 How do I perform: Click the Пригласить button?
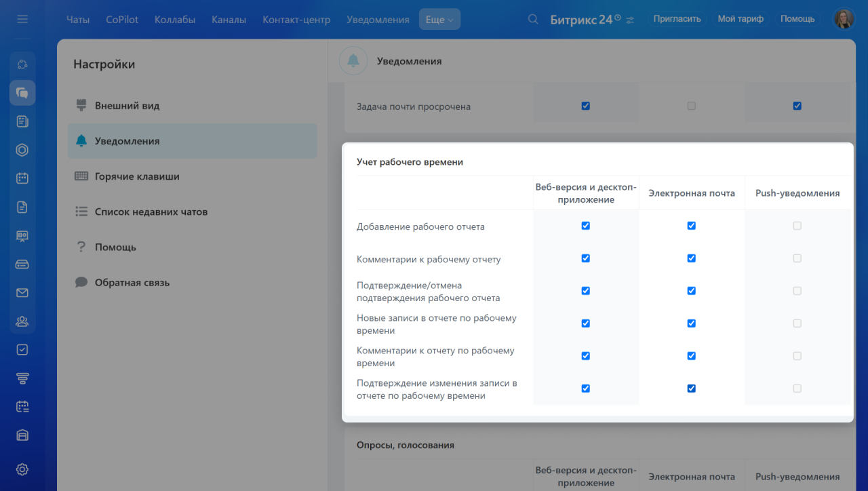pyautogui.click(x=677, y=19)
